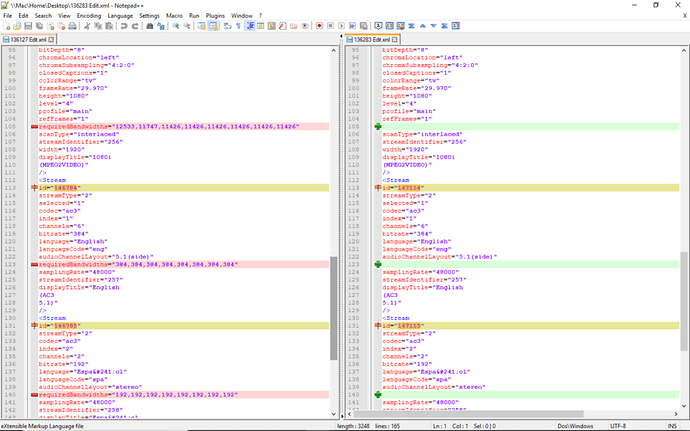
Task: Click the New file toolbar icon
Action: point(8,27)
